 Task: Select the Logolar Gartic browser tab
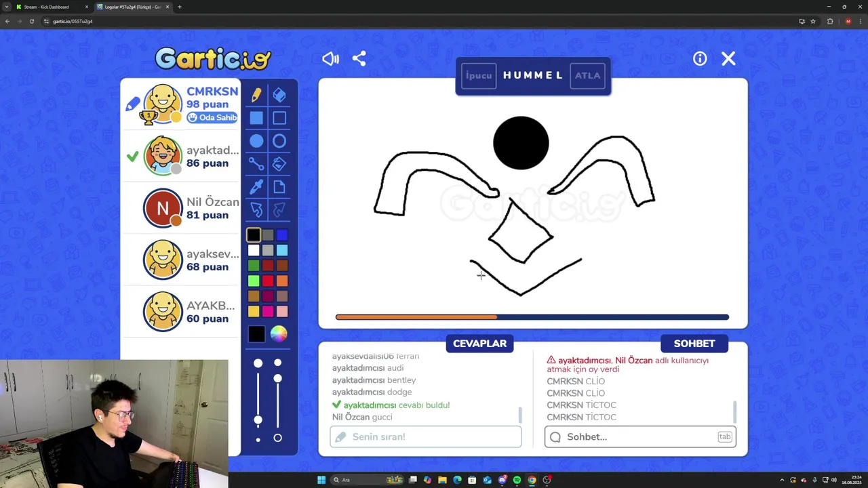pos(133,7)
